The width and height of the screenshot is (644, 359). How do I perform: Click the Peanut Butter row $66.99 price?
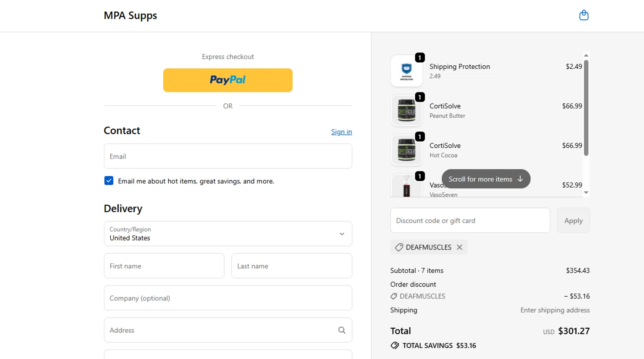pos(572,106)
